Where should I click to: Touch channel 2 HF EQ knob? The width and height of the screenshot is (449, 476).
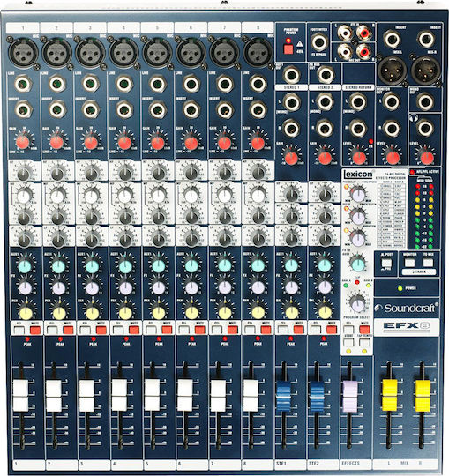click(x=57, y=174)
